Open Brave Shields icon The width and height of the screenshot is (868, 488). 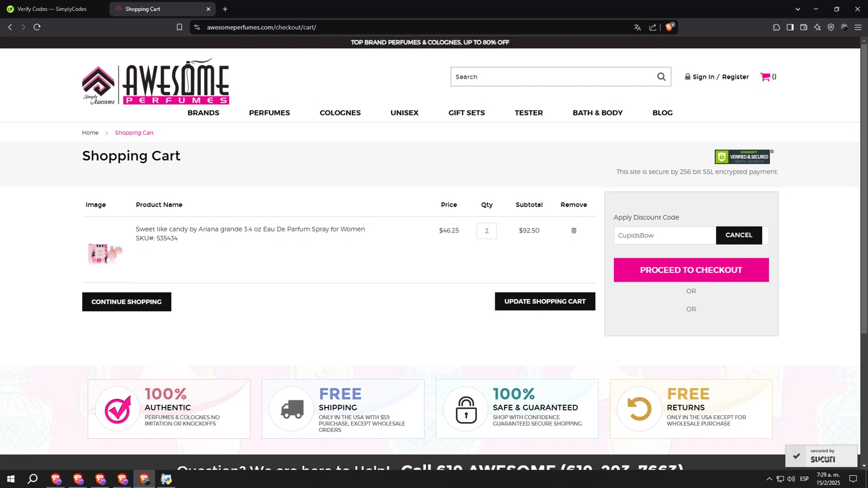click(x=670, y=27)
